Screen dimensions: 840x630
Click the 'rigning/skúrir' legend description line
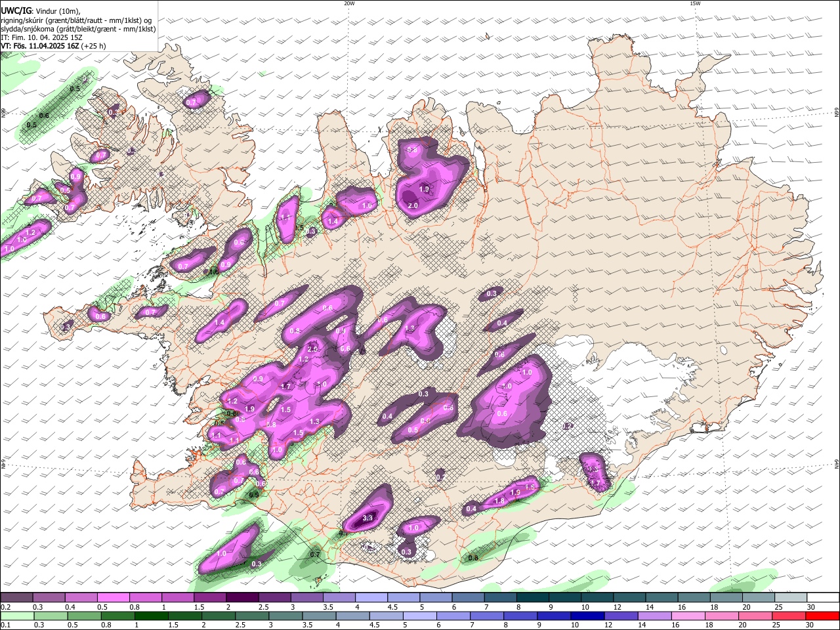pyautogui.click(x=76, y=20)
